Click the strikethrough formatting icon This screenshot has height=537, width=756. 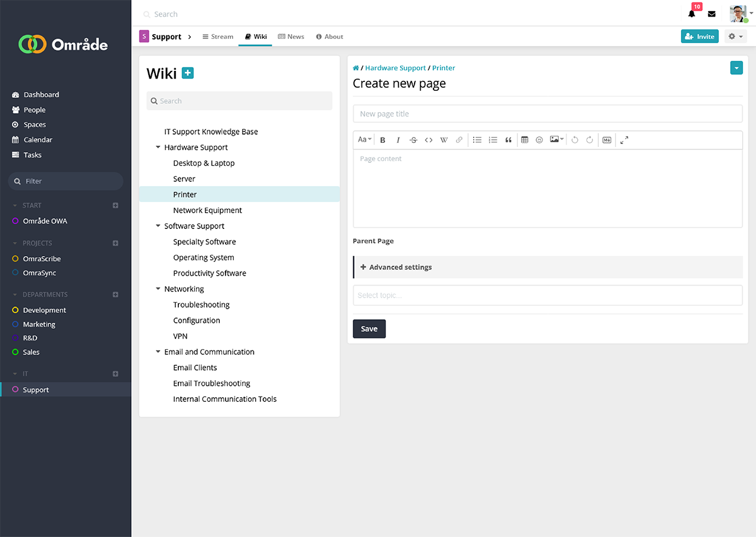click(x=413, y=140)
